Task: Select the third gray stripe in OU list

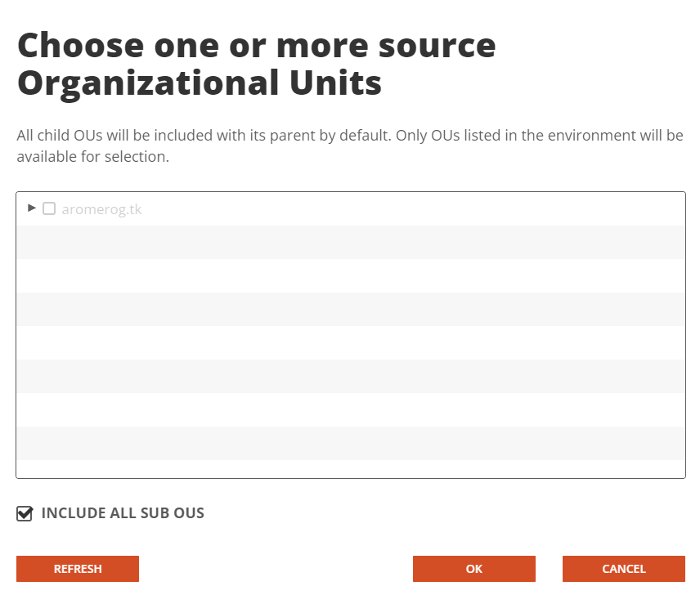Action: pos(351,376)
